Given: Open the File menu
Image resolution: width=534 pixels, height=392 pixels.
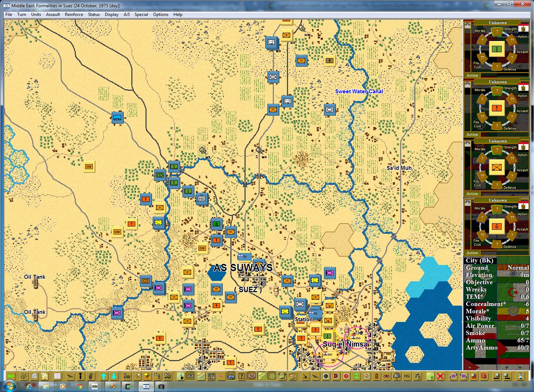Looking at the screenshot, I should pyautogui.click(x=9, y=15).
